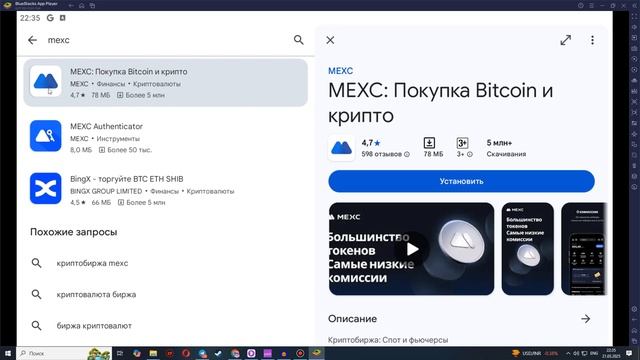
Task: Expand app details to full screen
Action: [x=565, y=40]
